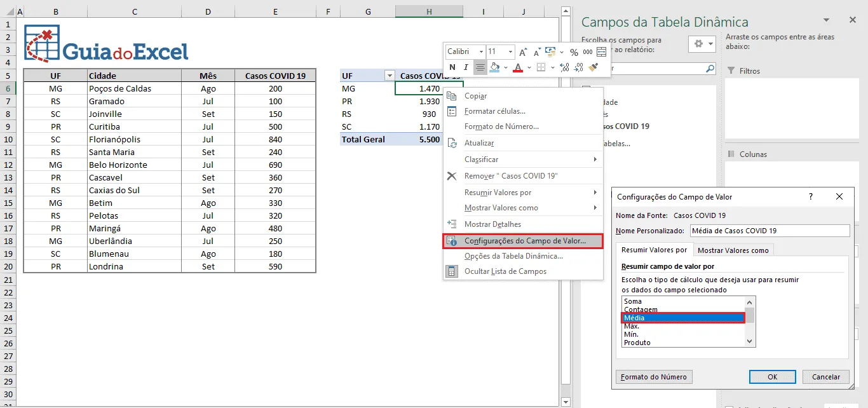Select Soma in calculation list
The image size is (868, 408).
683,301
